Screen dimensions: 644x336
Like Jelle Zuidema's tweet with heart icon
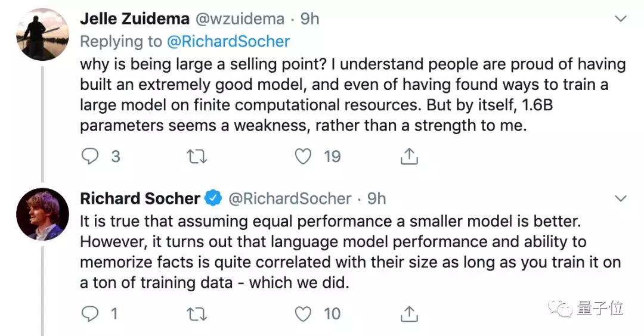tap(304, 156)
